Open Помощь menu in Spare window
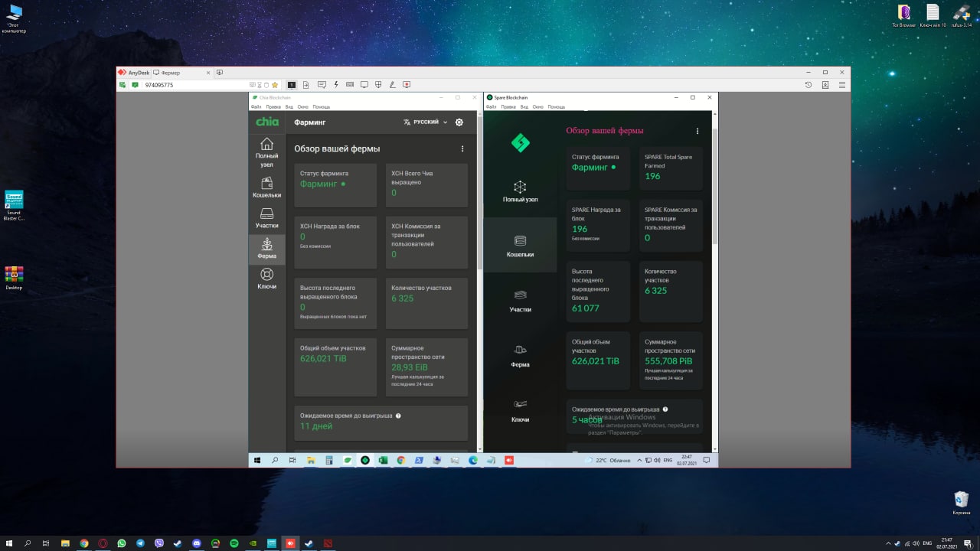 click(x=556, y=106)
